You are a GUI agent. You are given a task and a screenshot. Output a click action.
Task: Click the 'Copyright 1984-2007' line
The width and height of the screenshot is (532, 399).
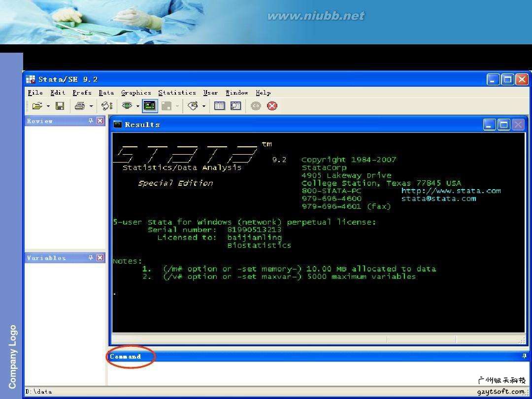point(349,160)
